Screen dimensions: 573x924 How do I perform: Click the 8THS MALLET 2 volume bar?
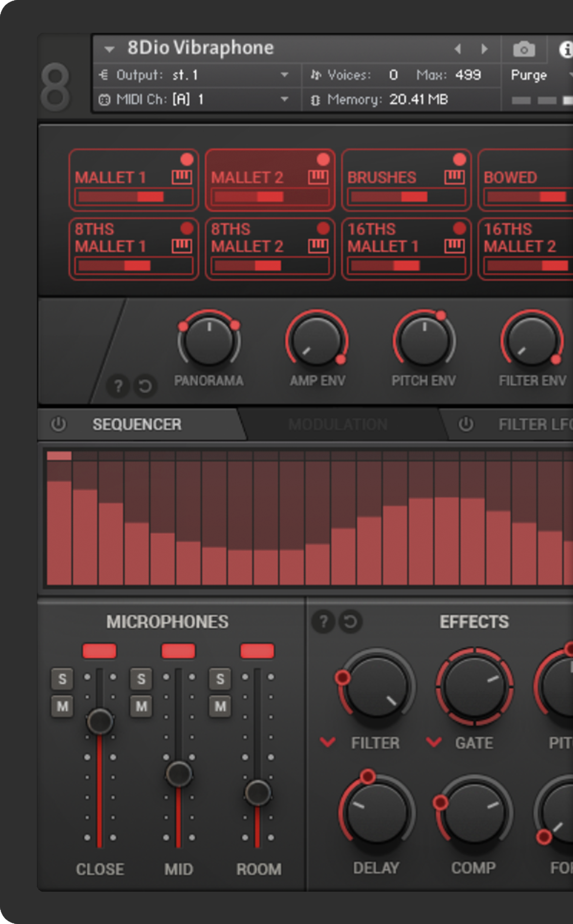tap(270, 266)
